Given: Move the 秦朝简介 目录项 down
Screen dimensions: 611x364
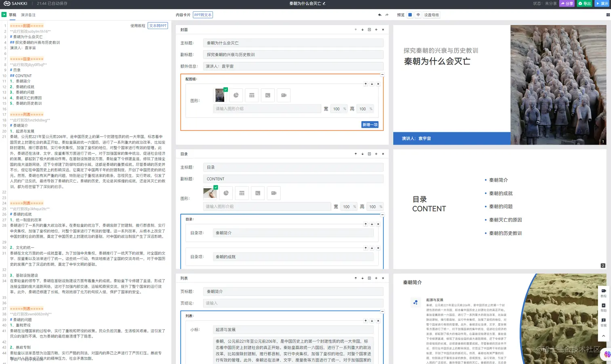Looking at the screenshot, I should (372, 224).
